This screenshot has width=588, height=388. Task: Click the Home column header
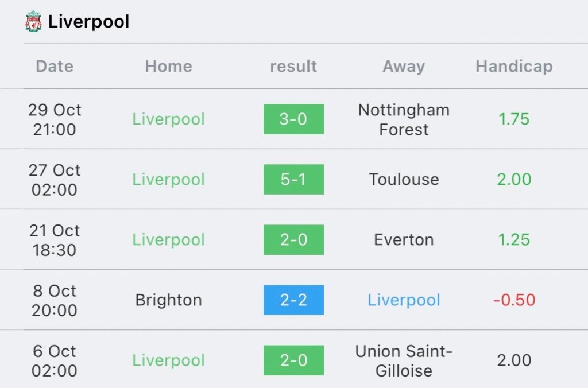point(168,66)
